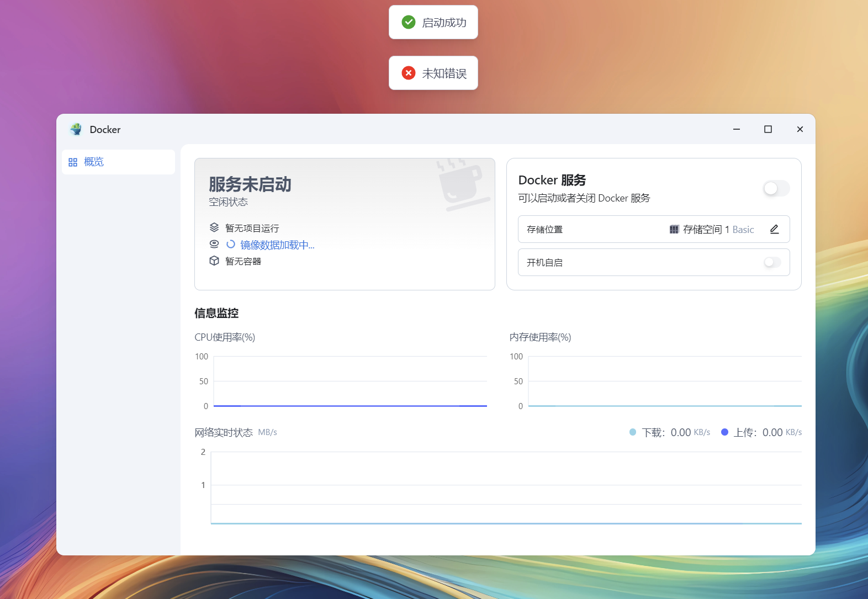Minimize the Docker window
Screen dimensions: 868x599
pos(737,129)
